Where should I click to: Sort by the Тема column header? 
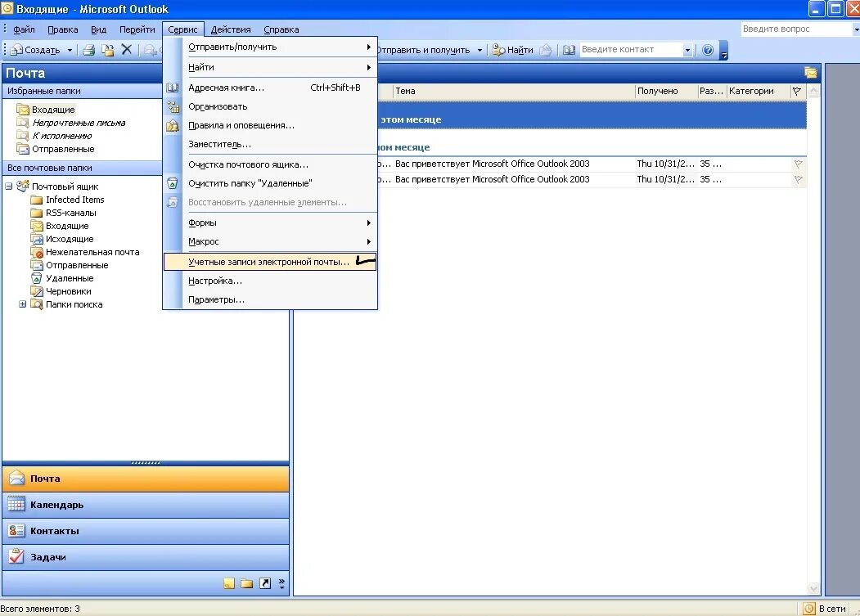tap(514, 91)
